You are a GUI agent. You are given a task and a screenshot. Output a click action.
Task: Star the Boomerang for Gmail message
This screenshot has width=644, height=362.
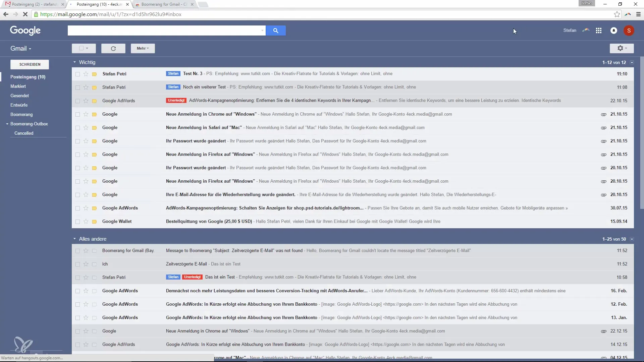click(x=86, y=251)
